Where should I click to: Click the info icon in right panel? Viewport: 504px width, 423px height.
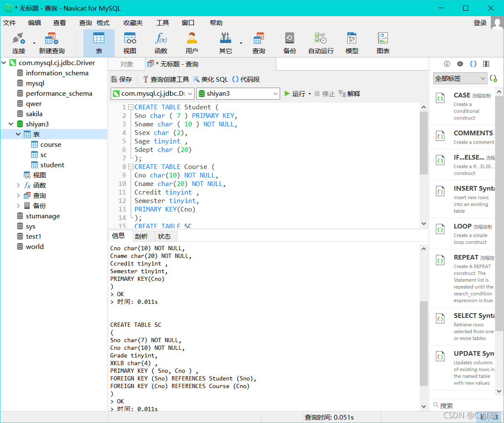(x=447, y=64)
